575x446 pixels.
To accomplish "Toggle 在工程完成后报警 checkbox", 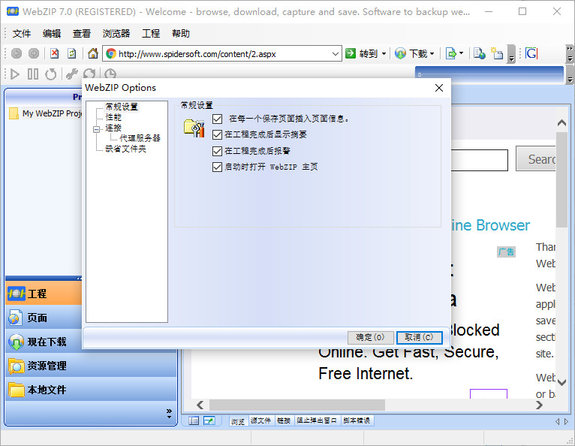I will point(217,151).
